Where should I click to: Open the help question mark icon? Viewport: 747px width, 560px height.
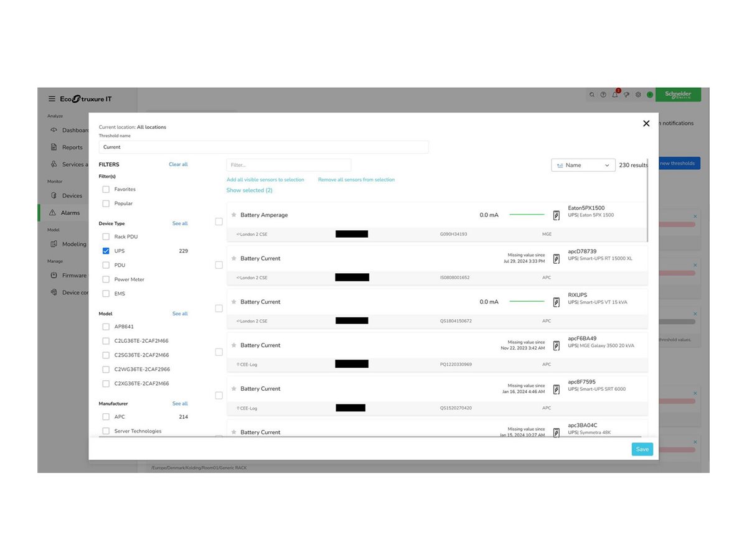(603, 95)
